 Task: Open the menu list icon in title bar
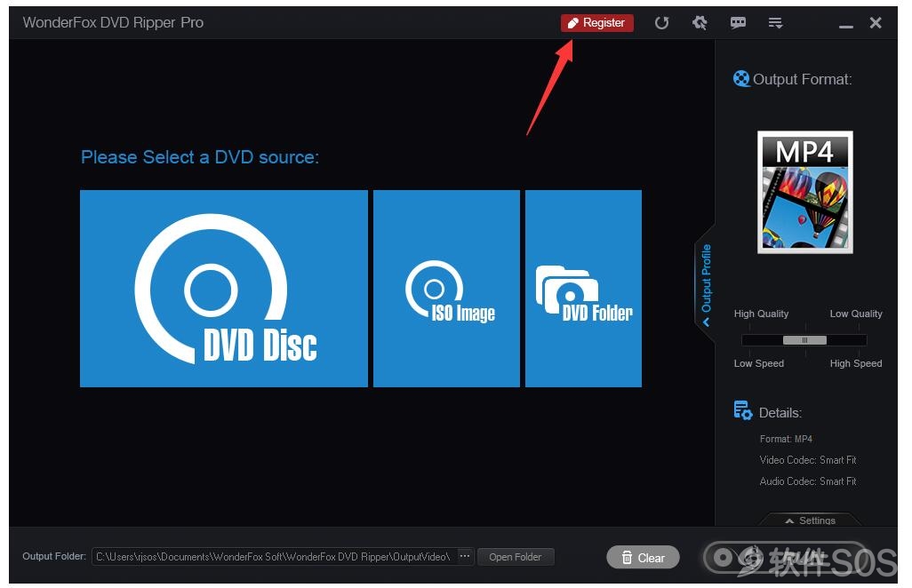click(775, 23)
